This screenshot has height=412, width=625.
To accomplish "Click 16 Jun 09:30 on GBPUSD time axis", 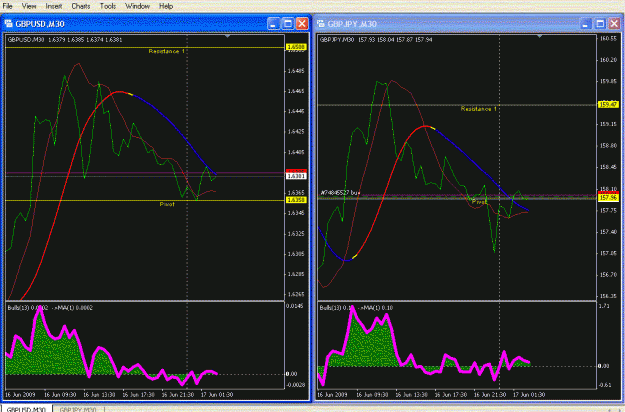I will (x=60, y=394).
